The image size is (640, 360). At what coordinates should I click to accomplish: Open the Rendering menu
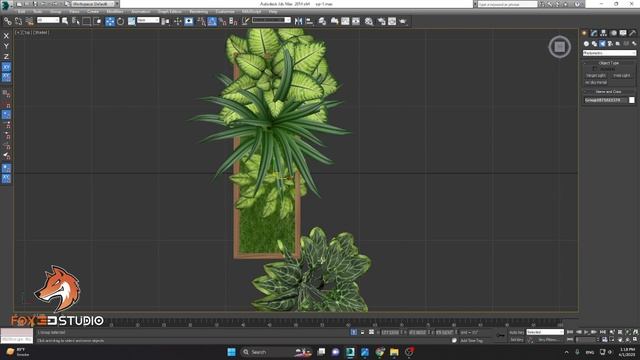tap(198, 11)
